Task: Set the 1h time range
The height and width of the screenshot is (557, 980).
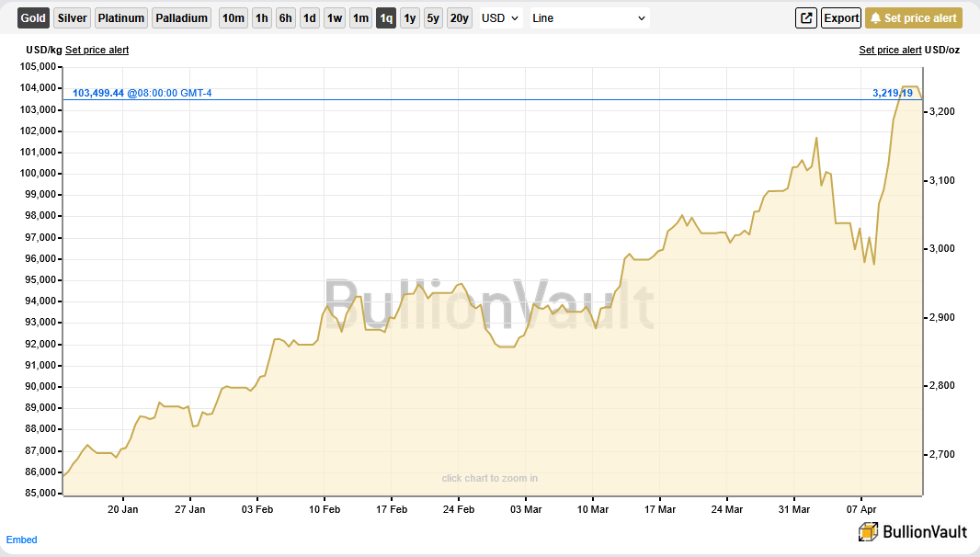Action: click(262, 18)
